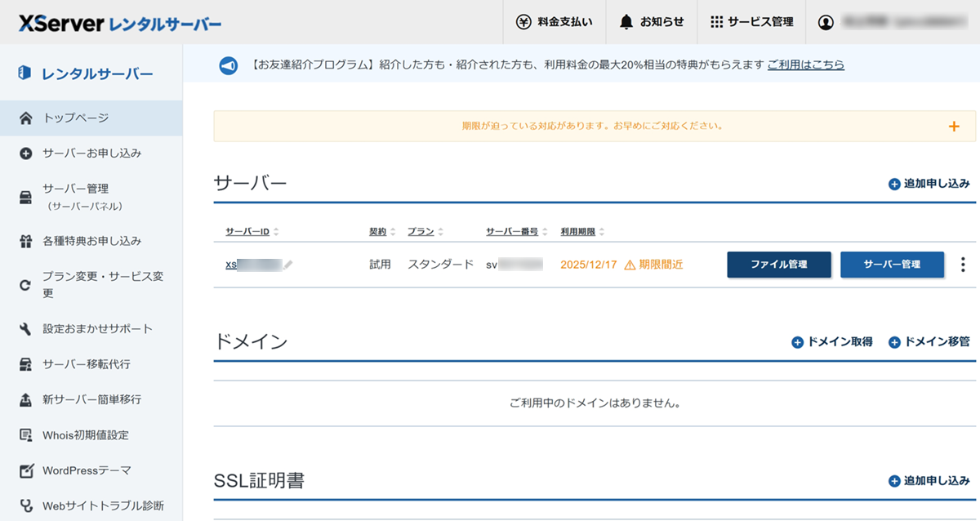
Task: Click the wrench icon for 設定おまかせサポート
Action: [26, 329]
